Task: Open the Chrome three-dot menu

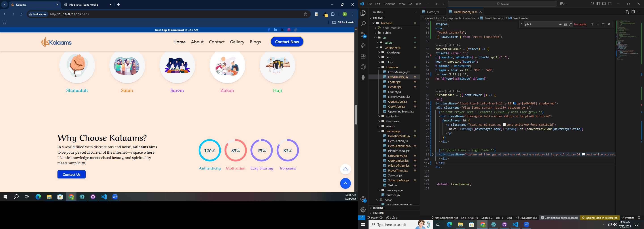Action: pyautogui.click(x=353, y=14)
